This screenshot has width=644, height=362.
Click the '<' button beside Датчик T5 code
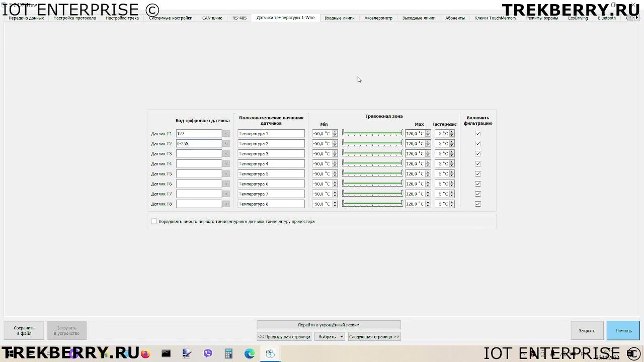pyautogui.click(x=226, y=174)
